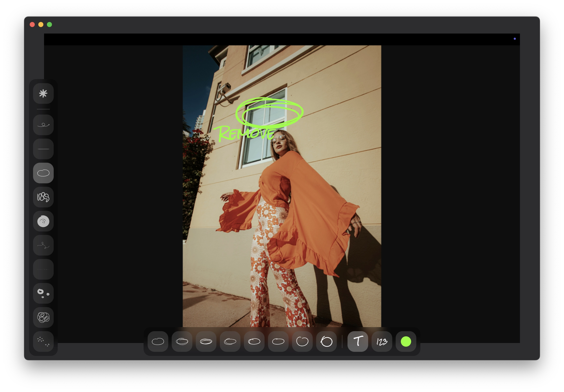
Task: Toggle the 123 numbering button
Action: click(382, 341)
